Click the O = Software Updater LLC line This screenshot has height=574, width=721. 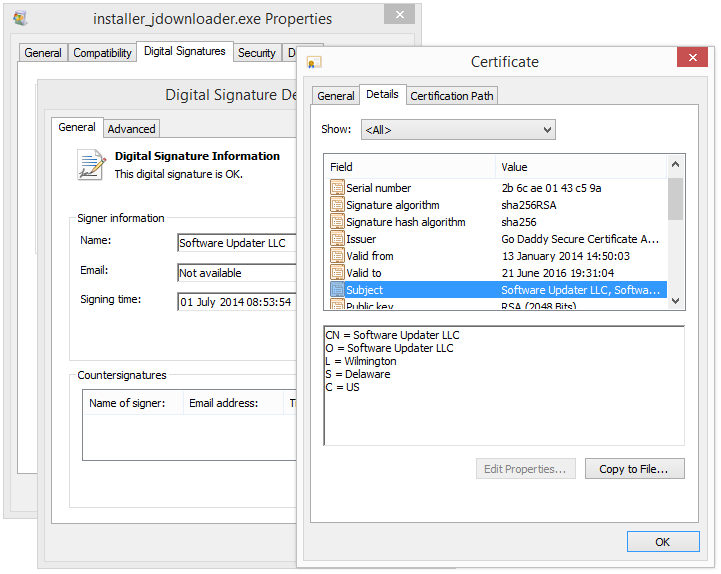[389, 348]
